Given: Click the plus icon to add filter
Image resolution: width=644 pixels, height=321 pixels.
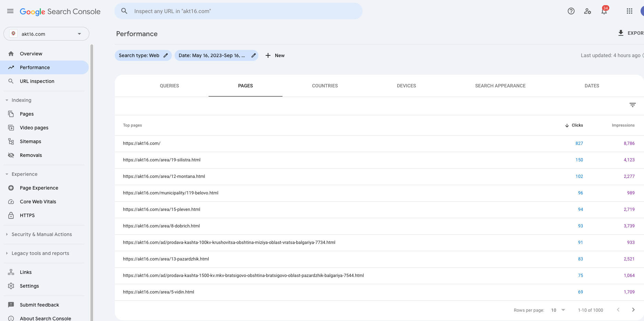Looking at the screenshot, I should 268,55.
